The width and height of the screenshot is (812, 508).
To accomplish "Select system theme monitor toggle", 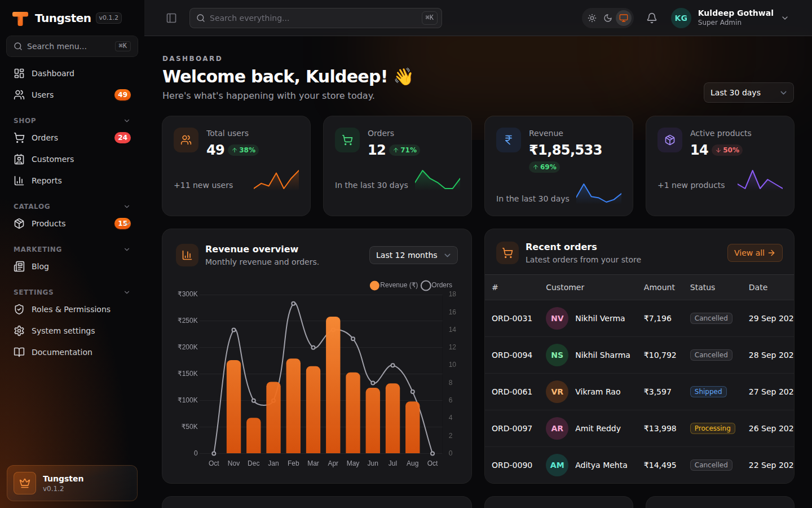I will coord(624,18).
